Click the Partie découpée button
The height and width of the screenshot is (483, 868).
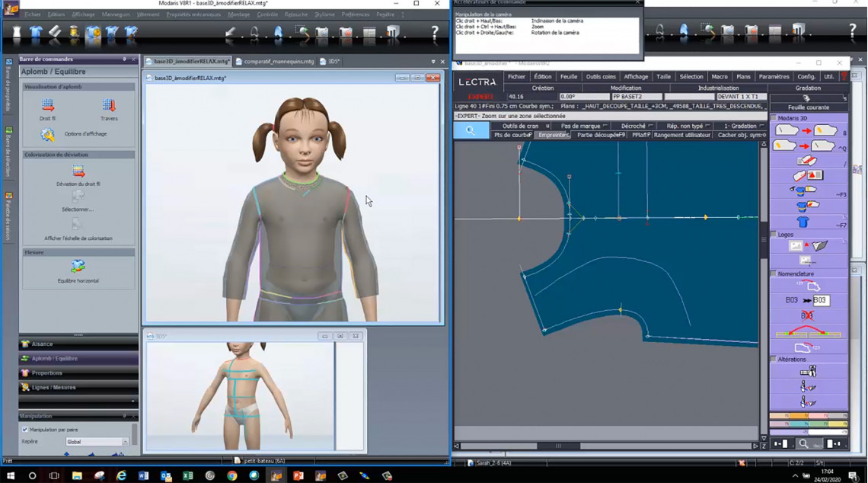pyautogui.click(x=600, y=135)
